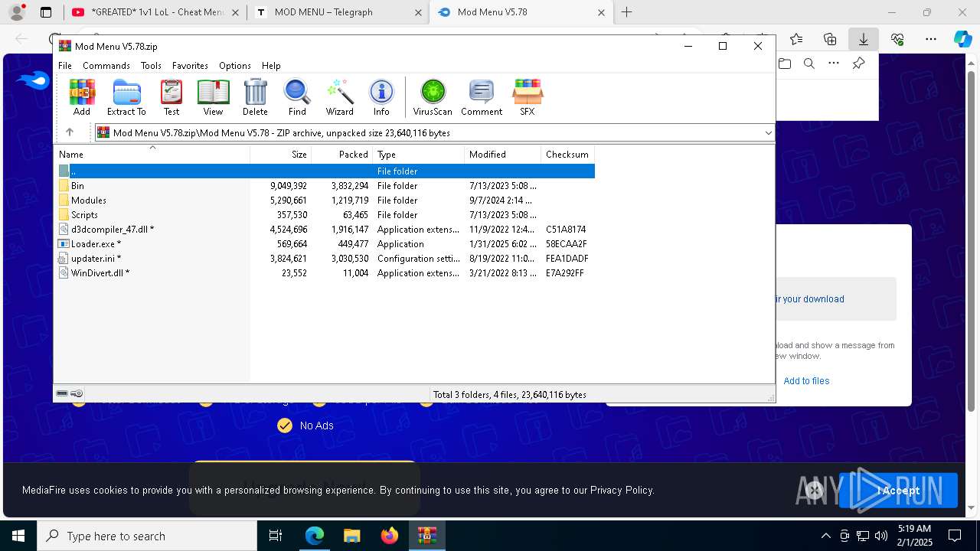Close the Mod Menu V5.78 browser tab
980x551 pixels.
[x=601, y=12]
